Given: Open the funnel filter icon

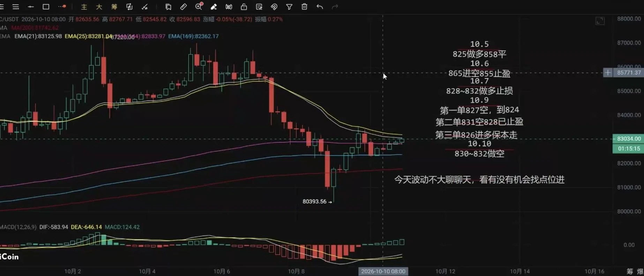Looking at the screenshot, I should tap(289, 7).
